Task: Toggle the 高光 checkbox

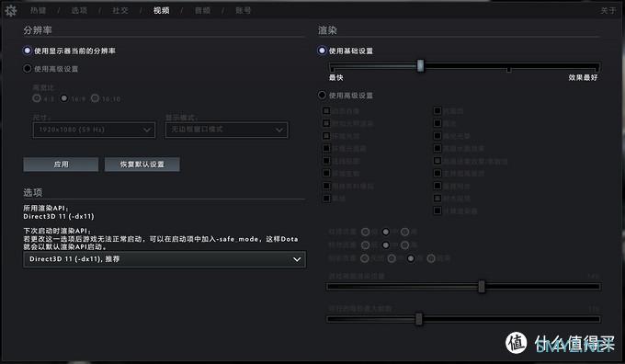Action: 437,123
